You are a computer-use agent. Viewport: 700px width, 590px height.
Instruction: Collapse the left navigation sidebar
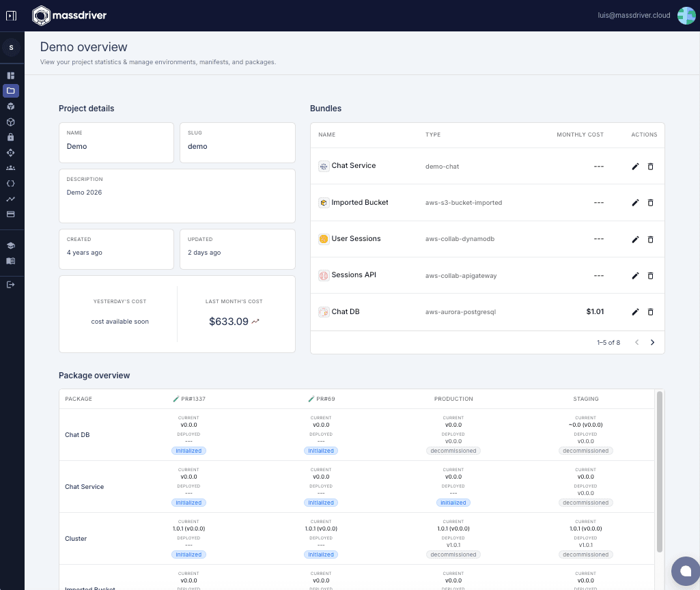coord(11,15)
